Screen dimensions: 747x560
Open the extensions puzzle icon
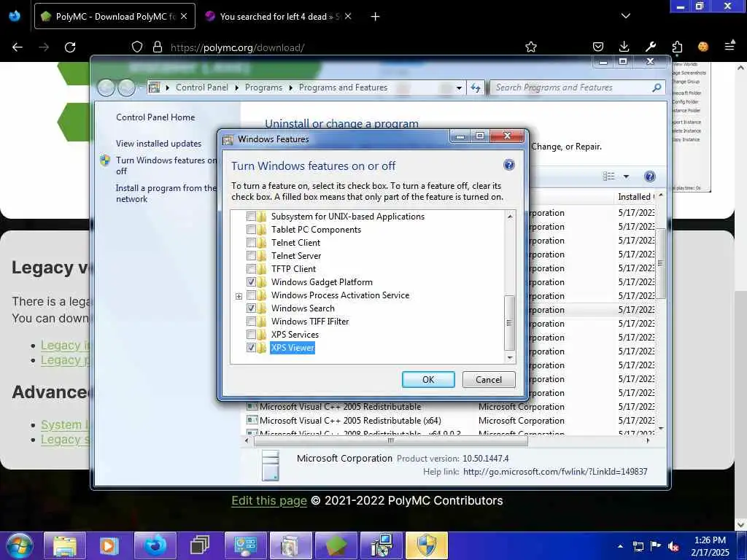[x=677, y=47]
